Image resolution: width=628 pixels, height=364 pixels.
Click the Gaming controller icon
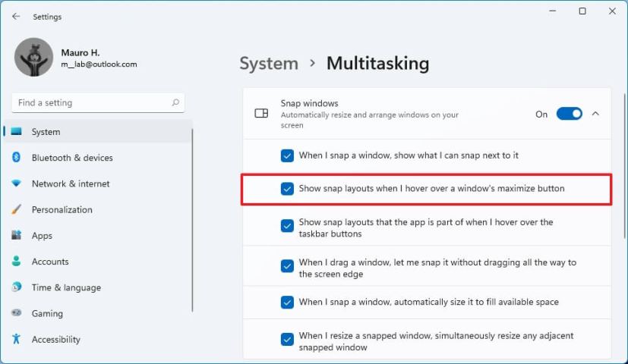pos(16,313)
